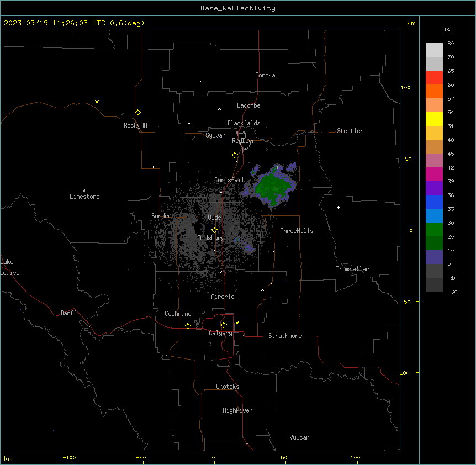This screenshot has width=476, height=465.
Task: Select the pink 42-45 dBZ swatch
Action: click(434, 161)
